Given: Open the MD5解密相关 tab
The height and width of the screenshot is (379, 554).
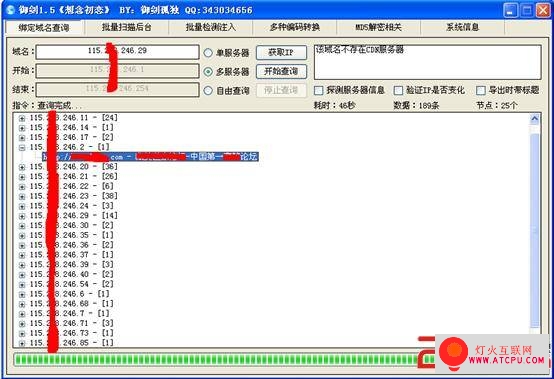Looking at the screenshot, I should click(x=378, y=28).
